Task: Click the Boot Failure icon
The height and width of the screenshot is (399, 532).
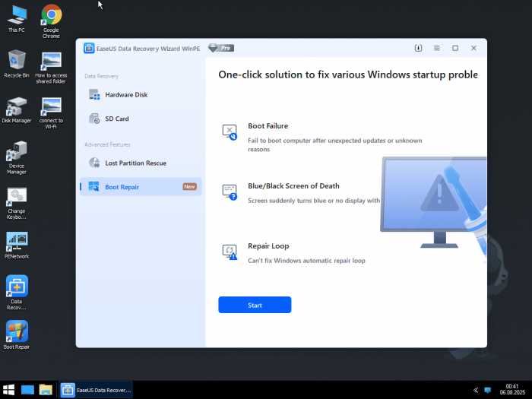Action: 230,132
